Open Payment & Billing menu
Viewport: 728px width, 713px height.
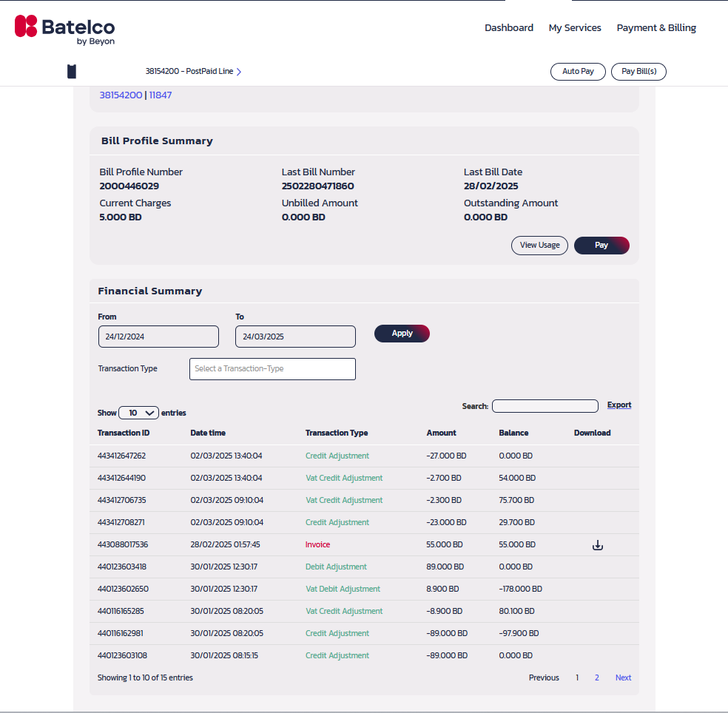656,28
